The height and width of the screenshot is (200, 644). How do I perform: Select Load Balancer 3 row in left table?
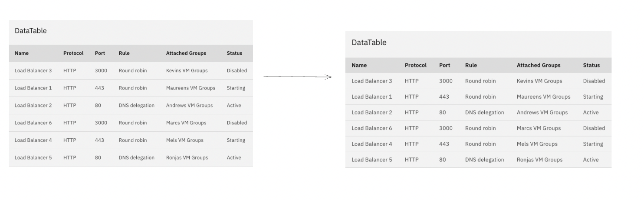click(33, 70)
